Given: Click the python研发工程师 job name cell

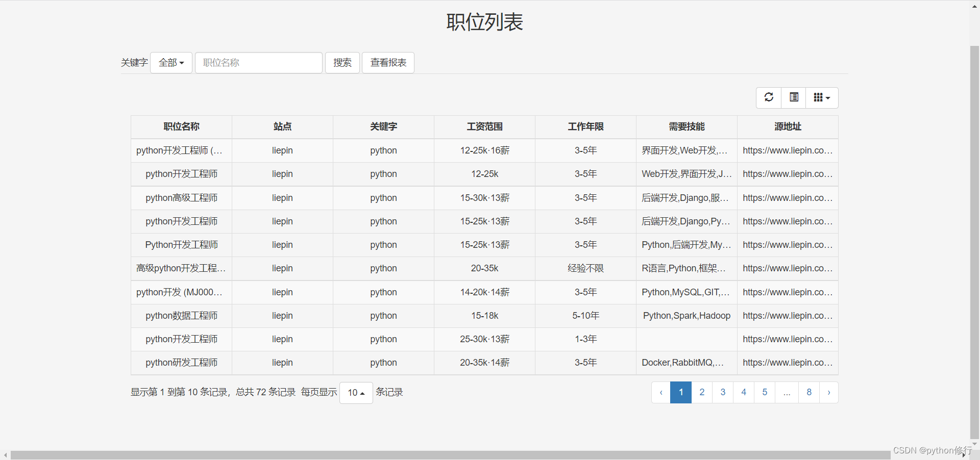Looking at the screenshot, I should (x=181, y=363).
